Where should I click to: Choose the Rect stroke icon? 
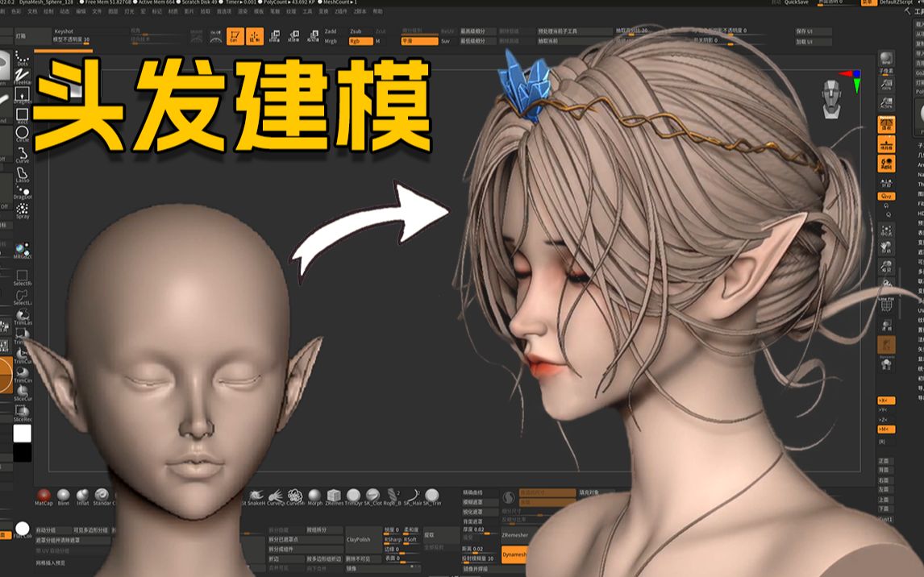tap(22, 114)
